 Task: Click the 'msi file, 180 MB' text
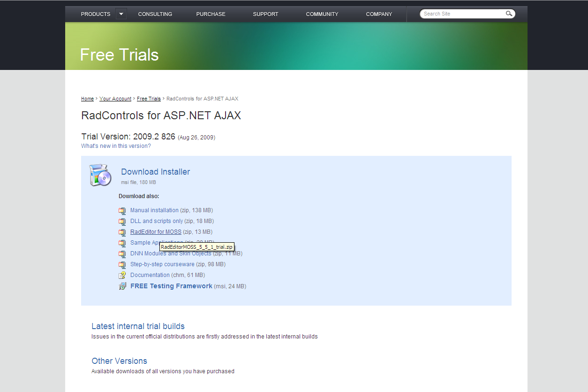click(x=138, y=182)
